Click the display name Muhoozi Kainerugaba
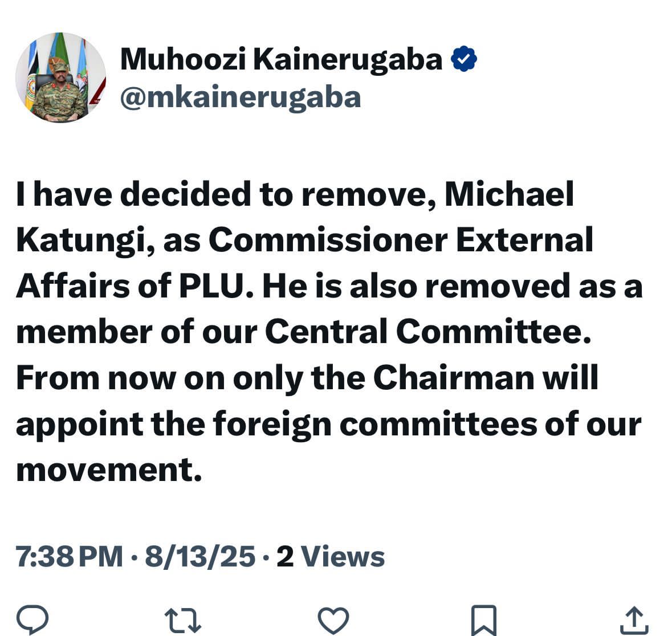Viewport: 672px width, 636px height. (281, 59)
